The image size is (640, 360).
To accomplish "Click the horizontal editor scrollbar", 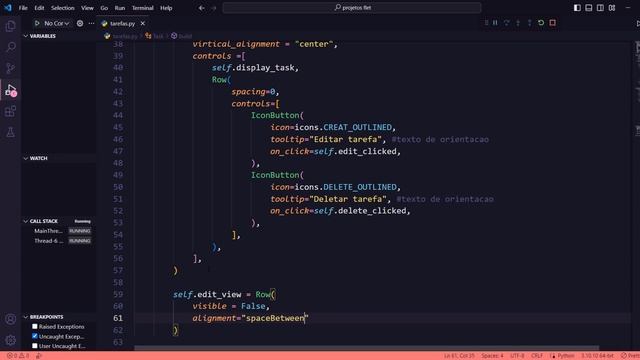I will point(367,348).
